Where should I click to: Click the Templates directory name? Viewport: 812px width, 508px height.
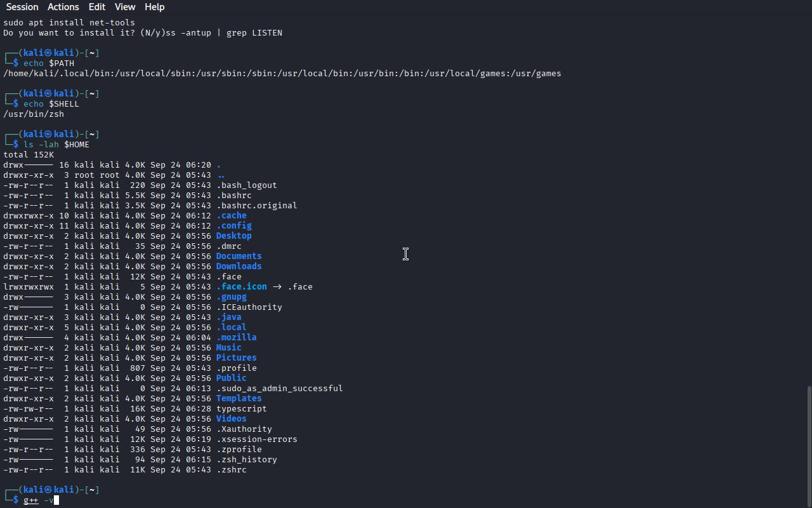coord(239,399)
